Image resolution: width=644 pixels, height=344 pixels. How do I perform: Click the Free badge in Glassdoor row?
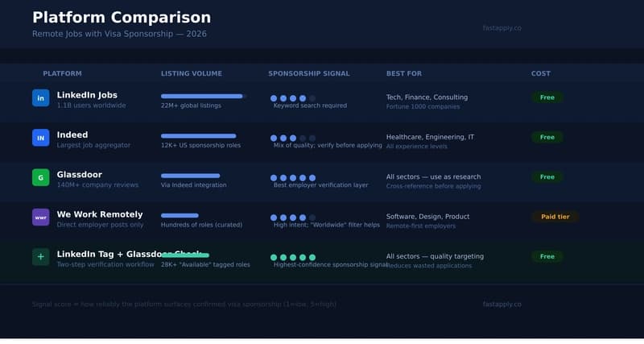pyautogui.click(x=547, y=176)
